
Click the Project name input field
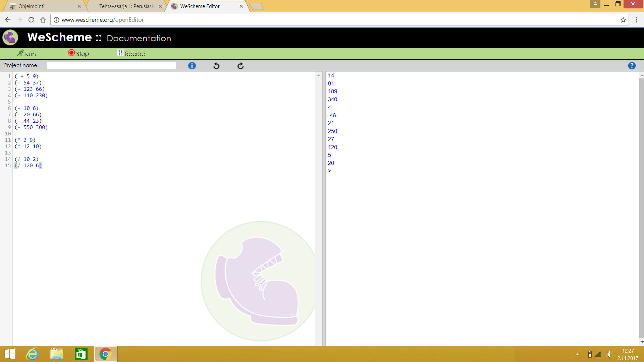click(x=111, y=65)
